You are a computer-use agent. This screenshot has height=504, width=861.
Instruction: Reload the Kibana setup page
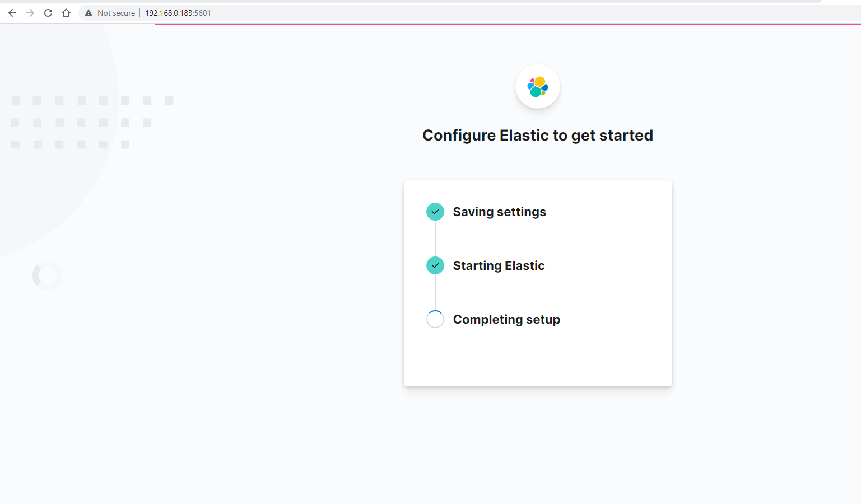(x=48, y=13)
